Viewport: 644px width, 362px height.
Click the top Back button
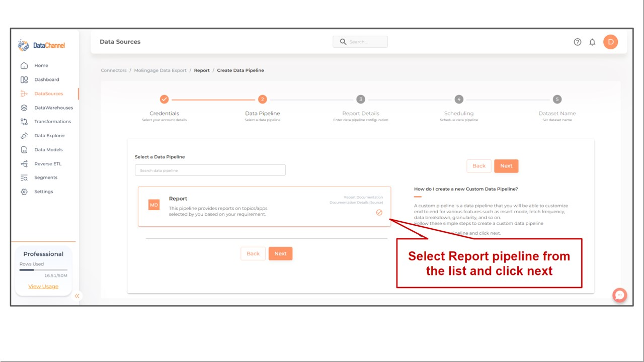point(479,166)
